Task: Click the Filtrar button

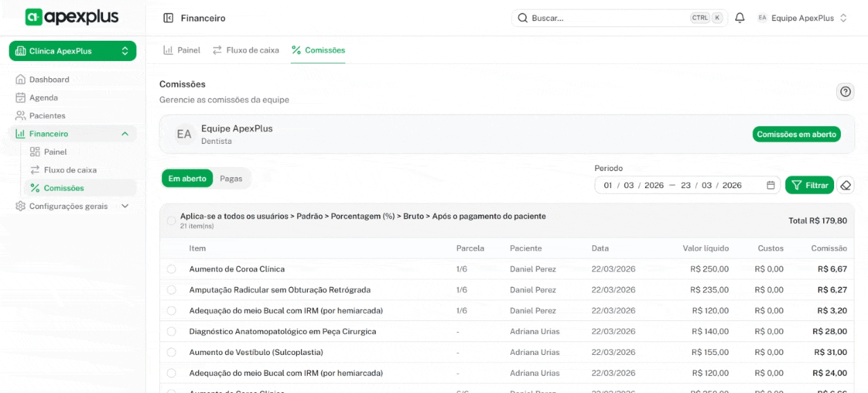Action: (809, 185)
